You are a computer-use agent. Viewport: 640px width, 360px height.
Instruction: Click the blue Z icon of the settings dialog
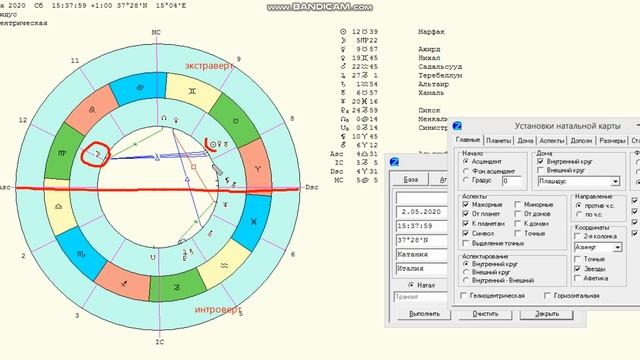pyautogui.click(x=457, y=126)
